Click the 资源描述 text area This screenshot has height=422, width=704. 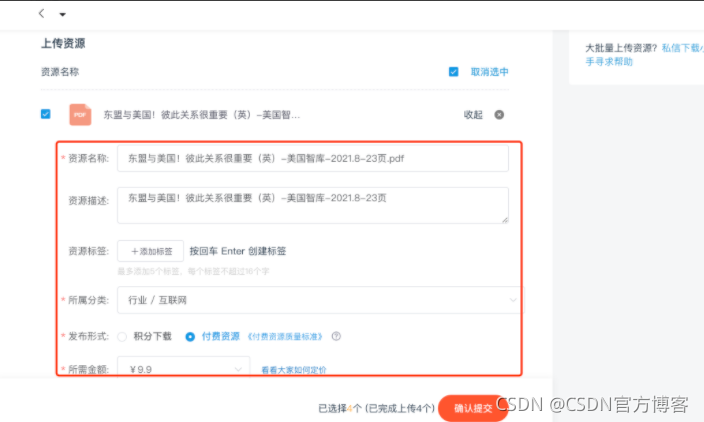[312, 205]
